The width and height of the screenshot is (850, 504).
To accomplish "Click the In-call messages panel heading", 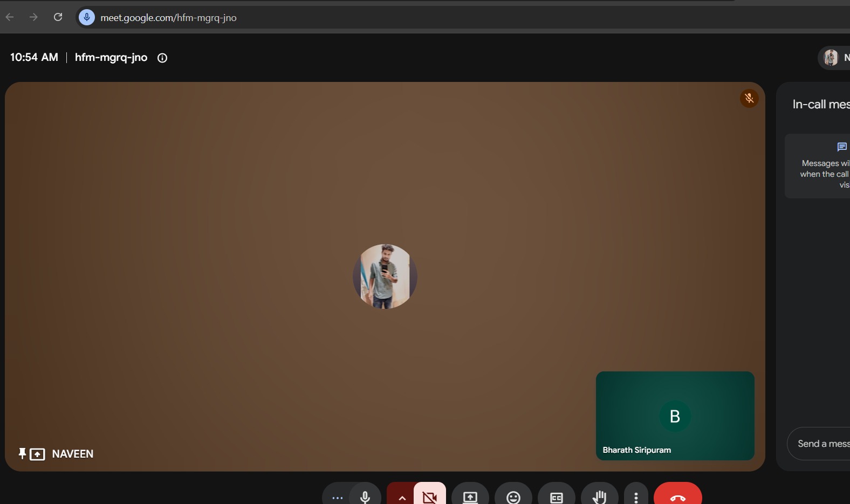I will click(821, 105).
